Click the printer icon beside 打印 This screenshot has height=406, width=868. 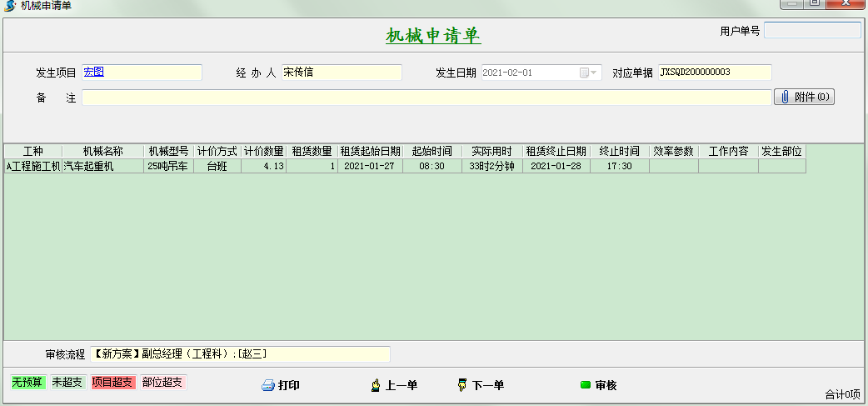click(x=268, y=385)
